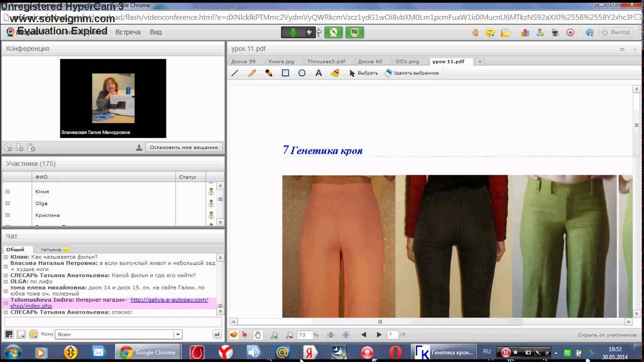
Task: Click fit to page icon
Action: coord(346,335)
